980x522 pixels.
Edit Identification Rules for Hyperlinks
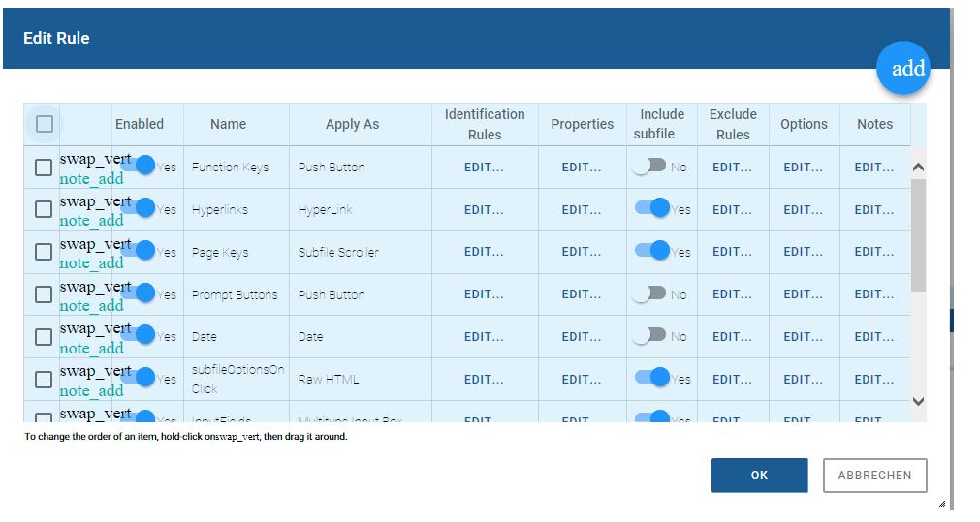[484, 209]
